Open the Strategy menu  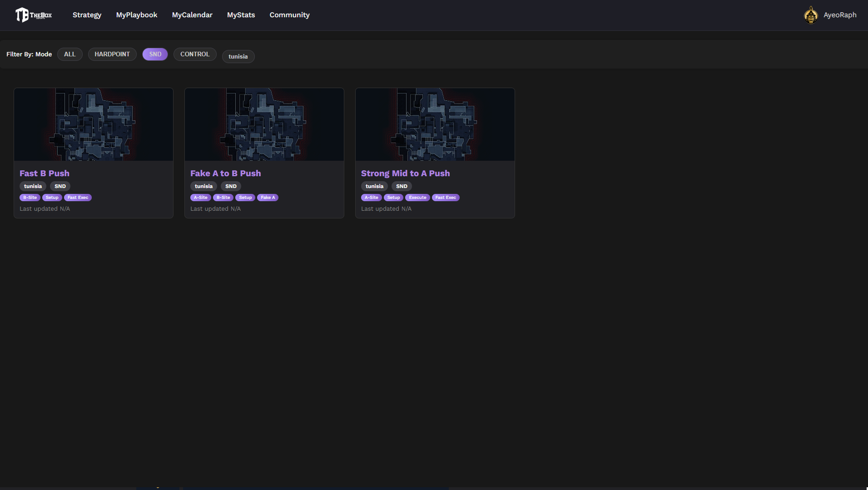click(x=87, y=15)
